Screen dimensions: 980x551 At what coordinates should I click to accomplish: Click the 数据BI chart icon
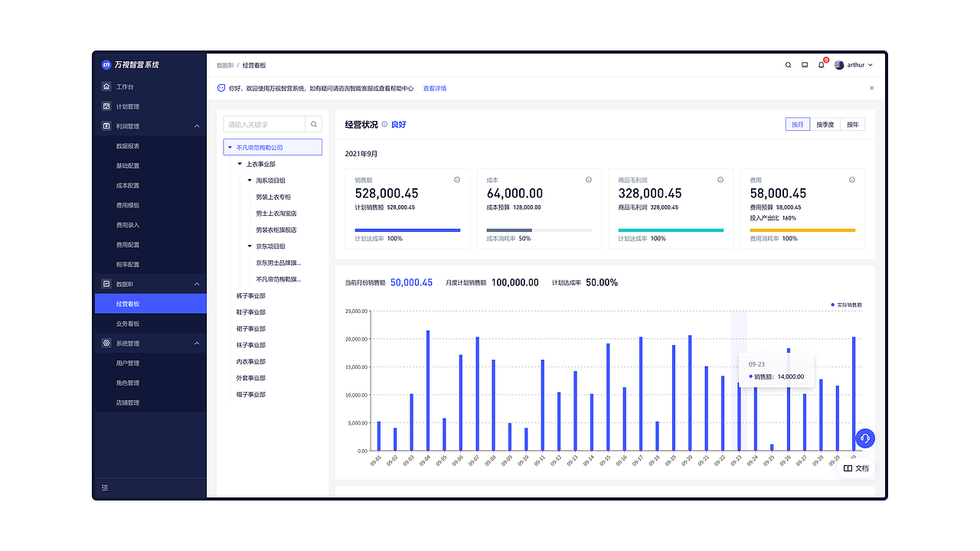[107, 284]
